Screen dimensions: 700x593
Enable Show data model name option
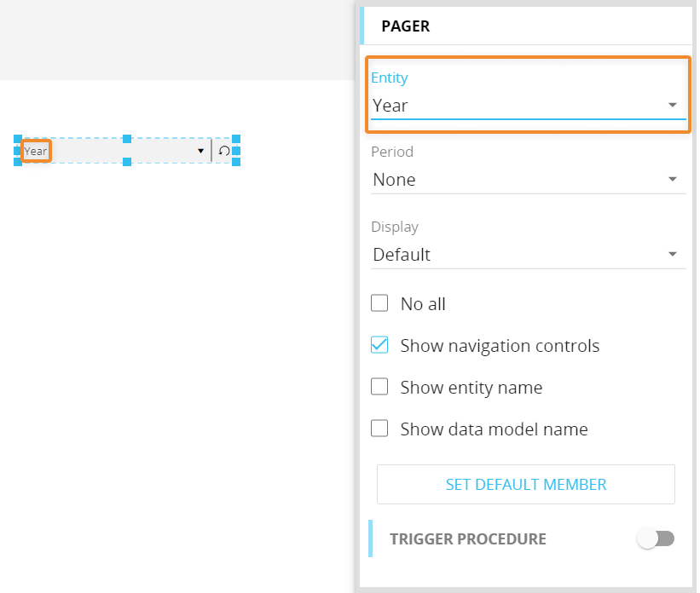click(x=379, y=429)
